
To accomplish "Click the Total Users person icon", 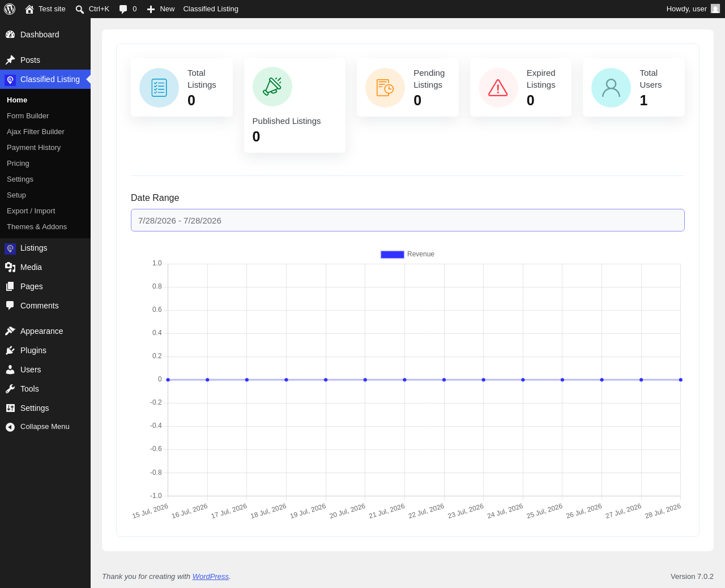I will (611, 88).
